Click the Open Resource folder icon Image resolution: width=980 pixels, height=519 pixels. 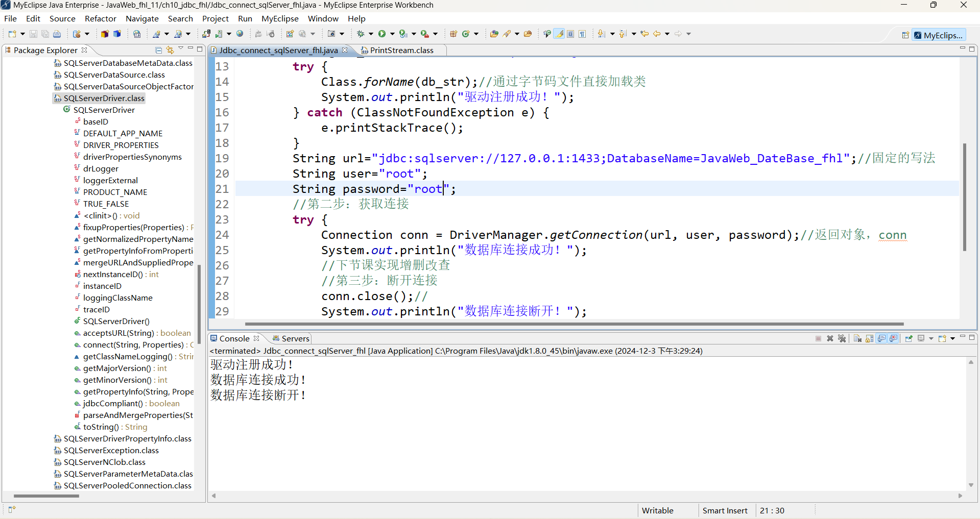pos(528,34)
